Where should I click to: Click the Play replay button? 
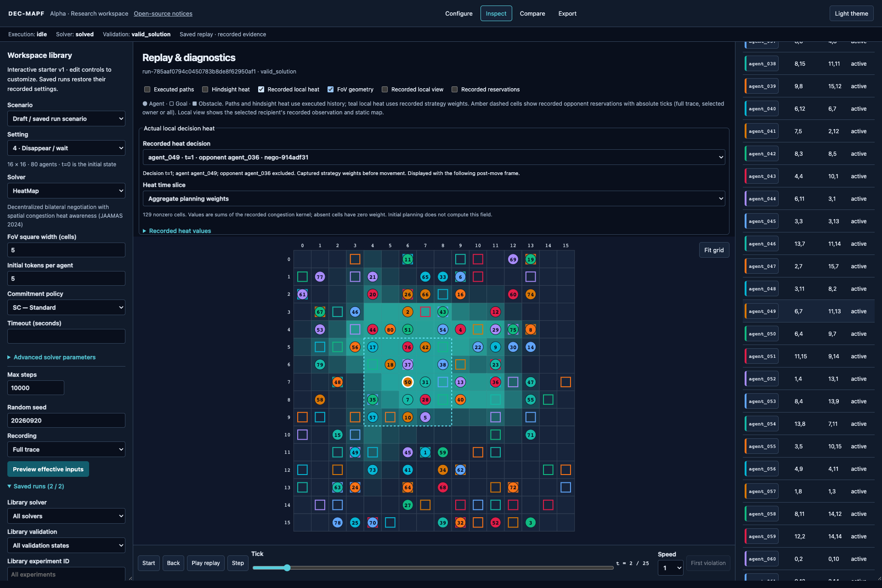click(x=205, y=563)
